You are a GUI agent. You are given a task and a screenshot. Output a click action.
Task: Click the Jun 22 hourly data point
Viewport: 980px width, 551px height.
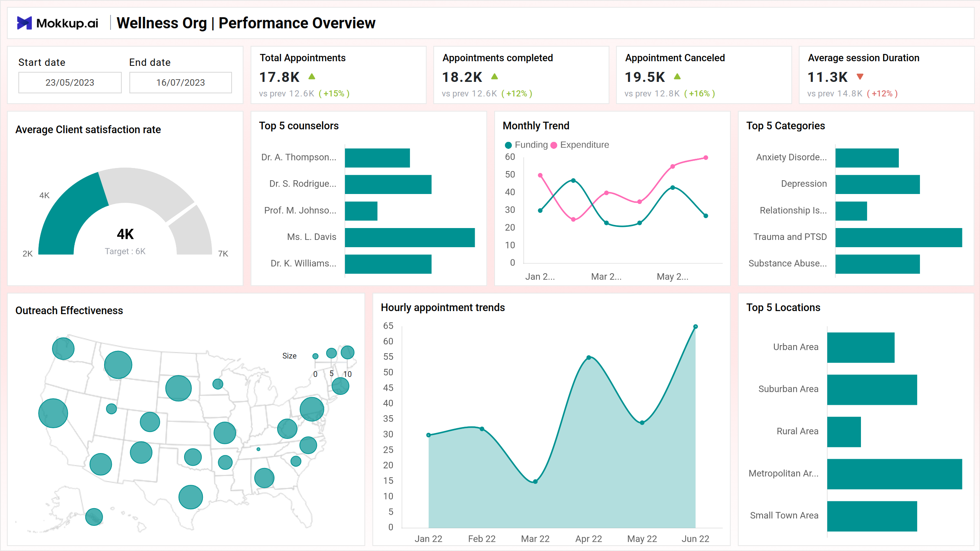pos(696,327)
